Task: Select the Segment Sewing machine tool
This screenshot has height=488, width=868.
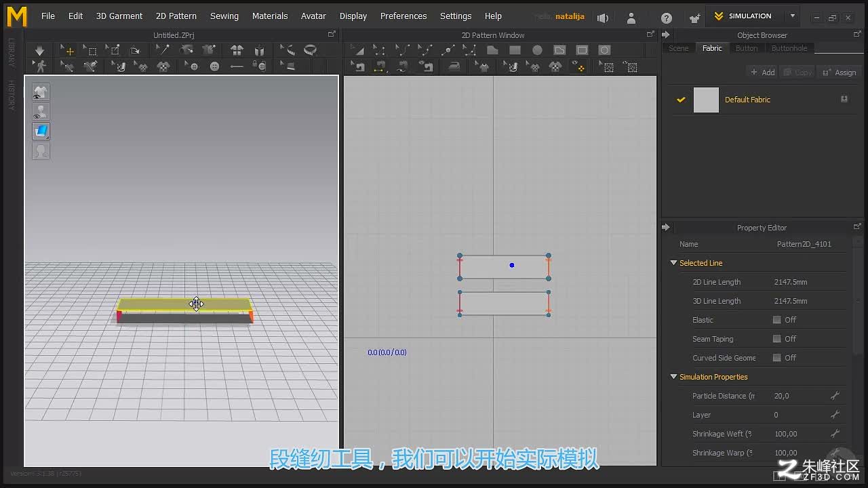Action: tap(379, 66)
